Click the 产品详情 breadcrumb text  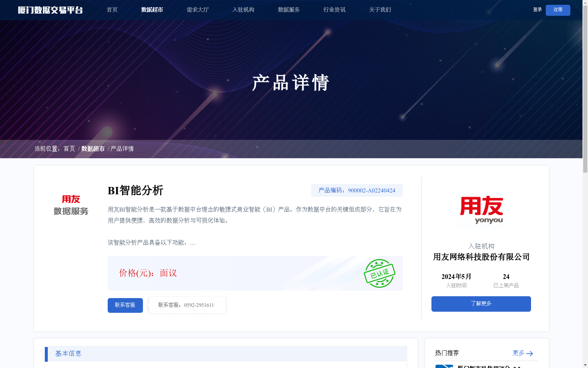[x=122, y=149]
